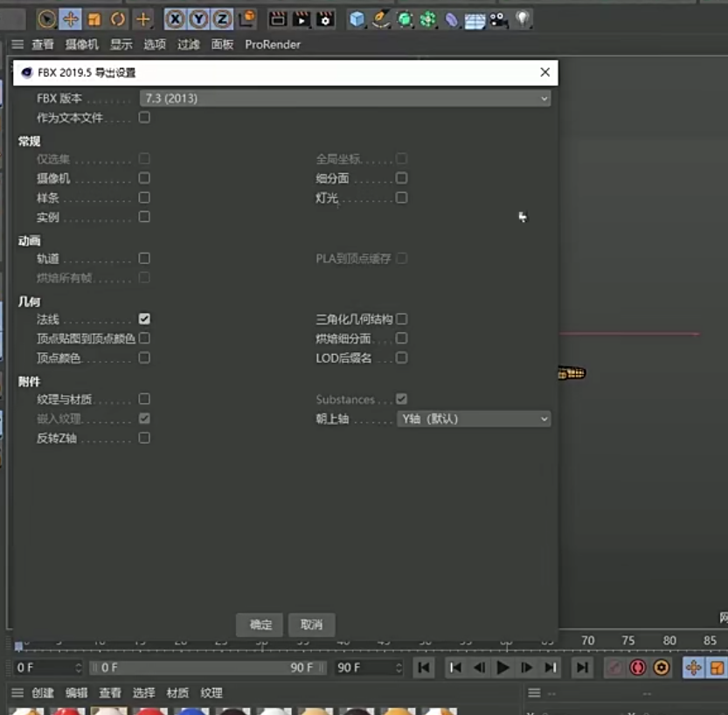
Task: Enable 纹理与材质 checkbox
Action: point(144,399)
